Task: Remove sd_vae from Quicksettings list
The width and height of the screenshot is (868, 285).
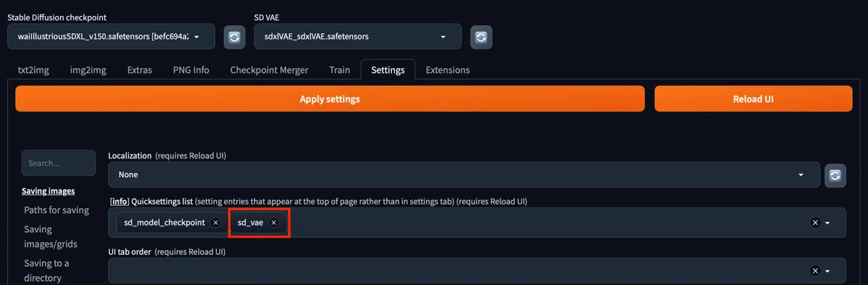Action: 273,223
